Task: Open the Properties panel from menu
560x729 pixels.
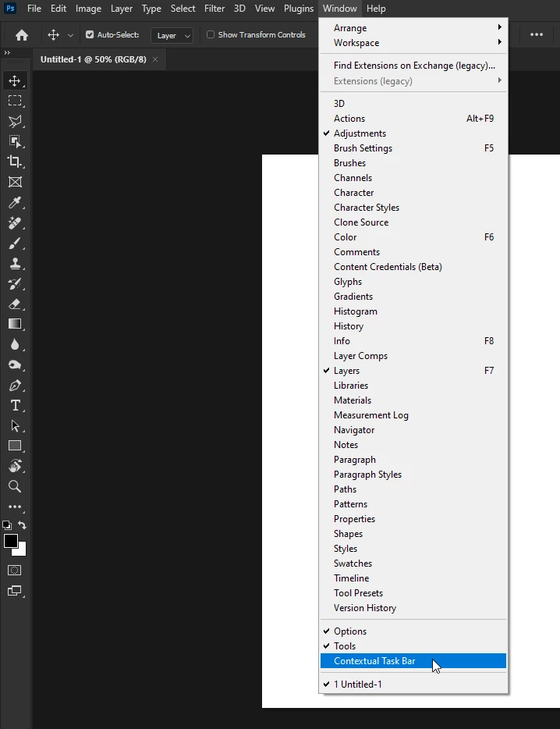Action: [413, 519]
